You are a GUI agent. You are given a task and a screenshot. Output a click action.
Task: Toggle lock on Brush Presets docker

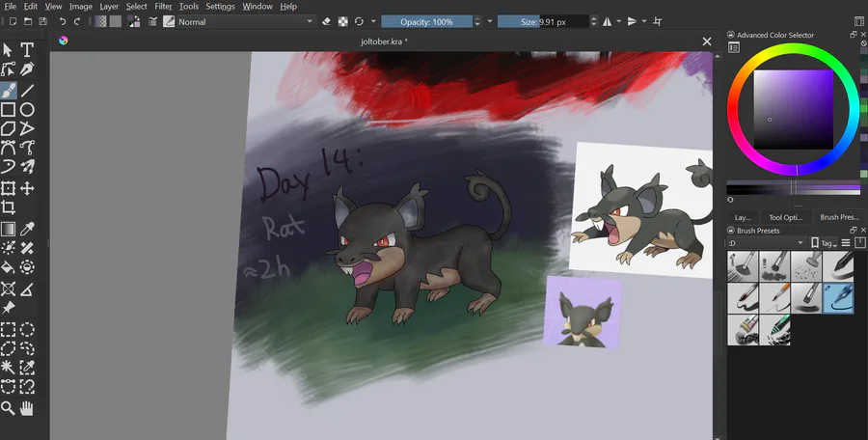click(x=731, y=231)
